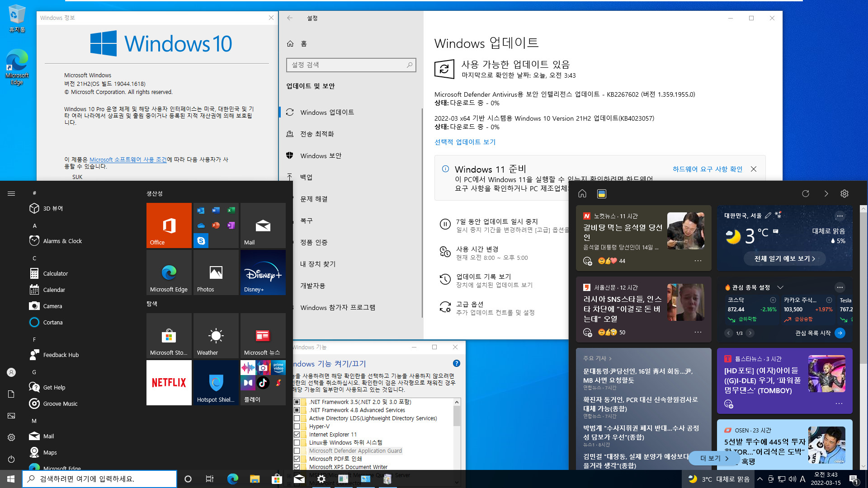The width and height of the screenshot is (868, 488).
Task: Show hidden system tray icons chevron
Action: click(760, 479)
